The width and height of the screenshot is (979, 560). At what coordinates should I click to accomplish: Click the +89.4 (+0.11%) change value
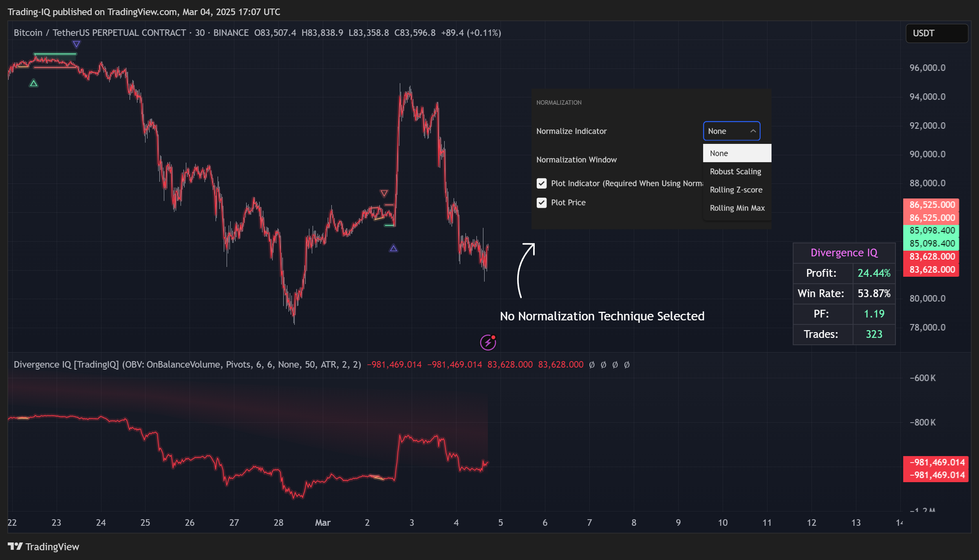point(471,33)
